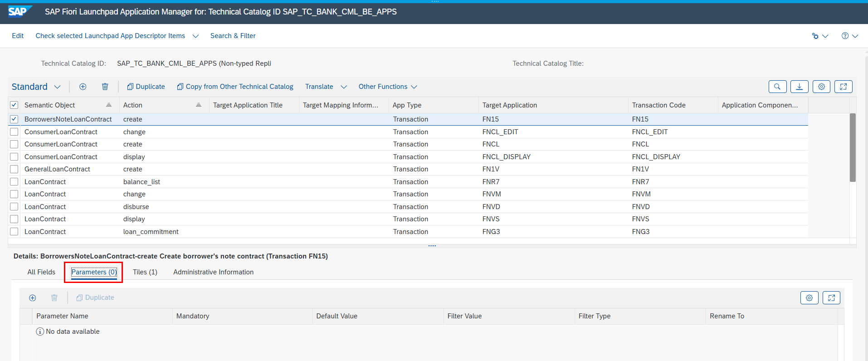Select the Parameters (0) tab

pyautogui.click(x=94, y=272)
